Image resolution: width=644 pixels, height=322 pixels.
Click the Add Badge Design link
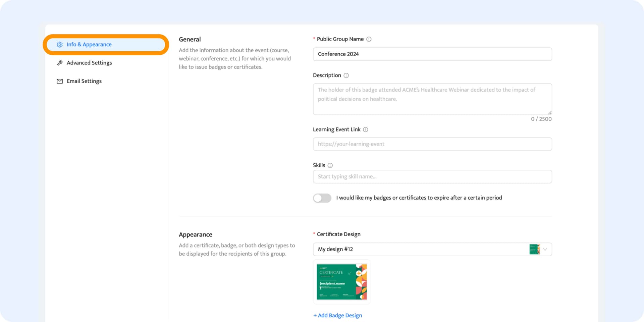(x=337, y=315)
